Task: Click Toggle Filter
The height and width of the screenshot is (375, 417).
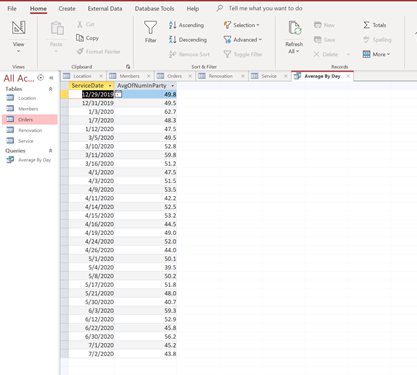Action: (x=243, y=54)
